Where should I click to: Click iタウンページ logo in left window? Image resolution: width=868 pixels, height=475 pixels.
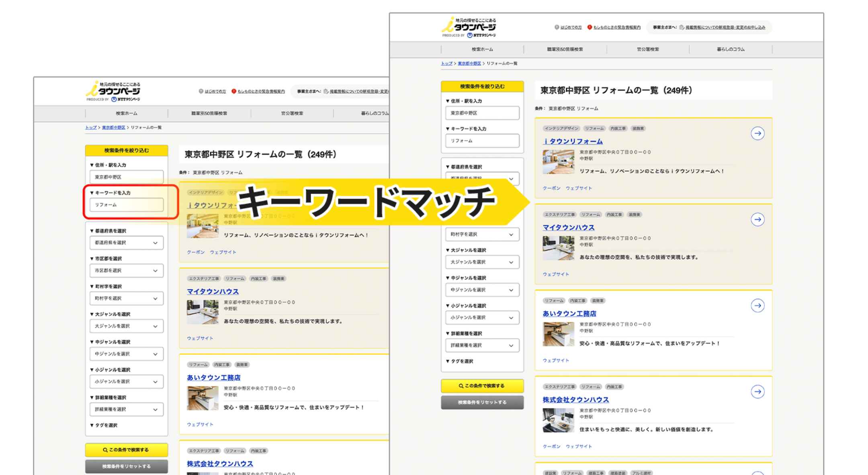113,91
